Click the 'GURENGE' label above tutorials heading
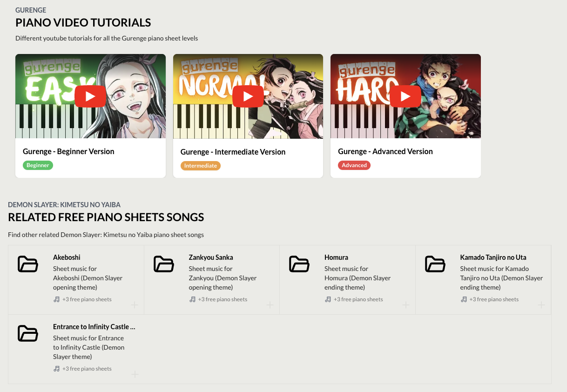 point(31,10)
